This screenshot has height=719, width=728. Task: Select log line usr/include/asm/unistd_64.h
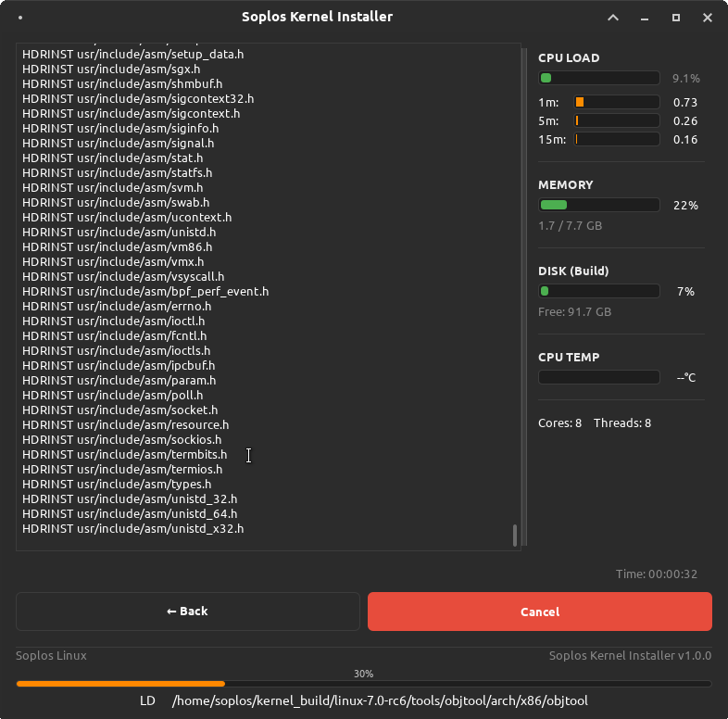tap(130, 514)
